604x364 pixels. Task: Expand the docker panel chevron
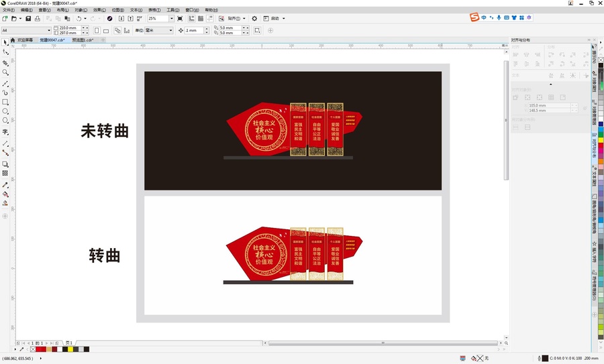pyautogui.click(x=589, y=40)
